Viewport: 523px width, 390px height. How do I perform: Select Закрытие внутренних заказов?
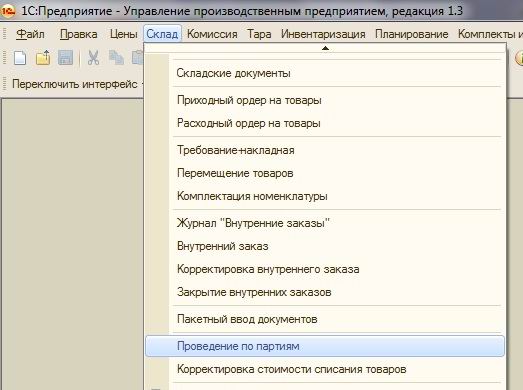(x=325, y=292)
